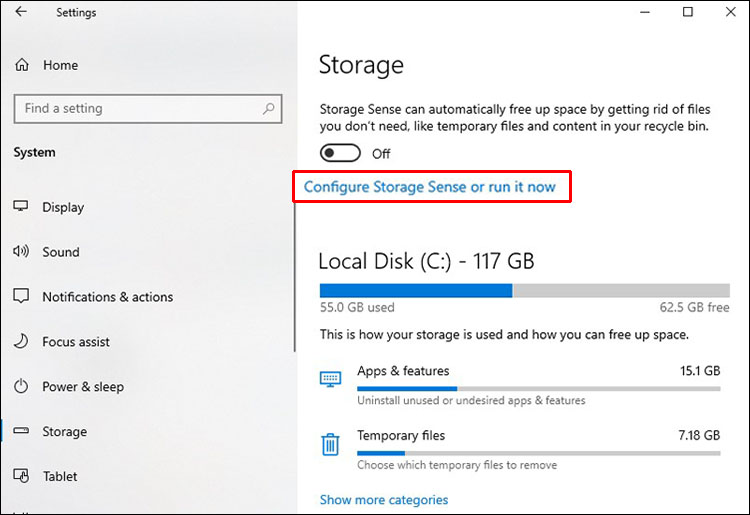Screen dimensions: 750x515
Task: Open the Storage settings page
Action: (64, 432)
